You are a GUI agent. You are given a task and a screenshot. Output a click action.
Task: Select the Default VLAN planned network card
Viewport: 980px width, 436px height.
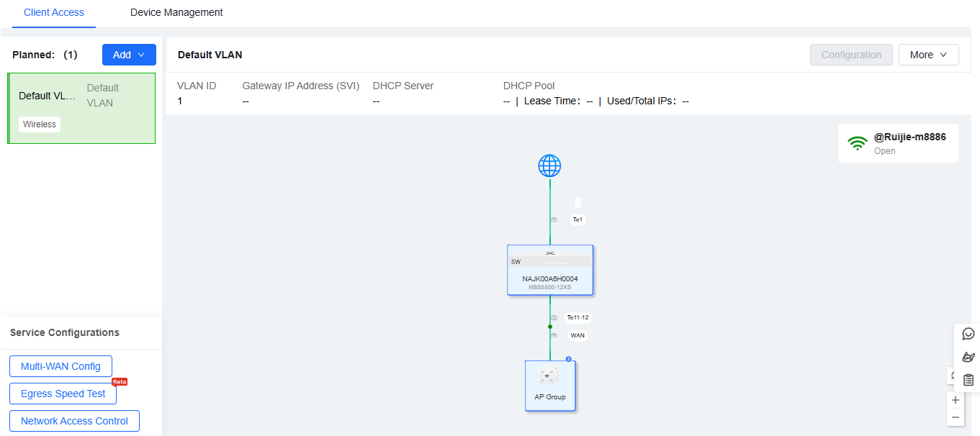81,108
